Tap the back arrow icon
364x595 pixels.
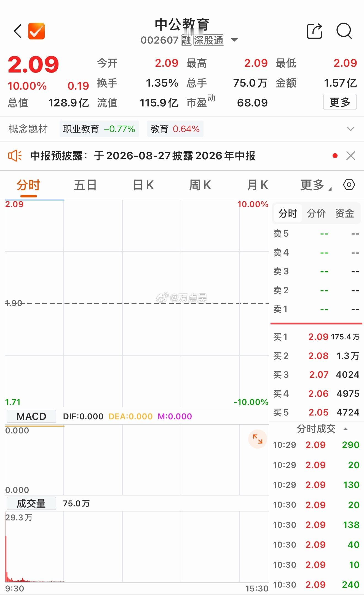(x=18, y=31)
